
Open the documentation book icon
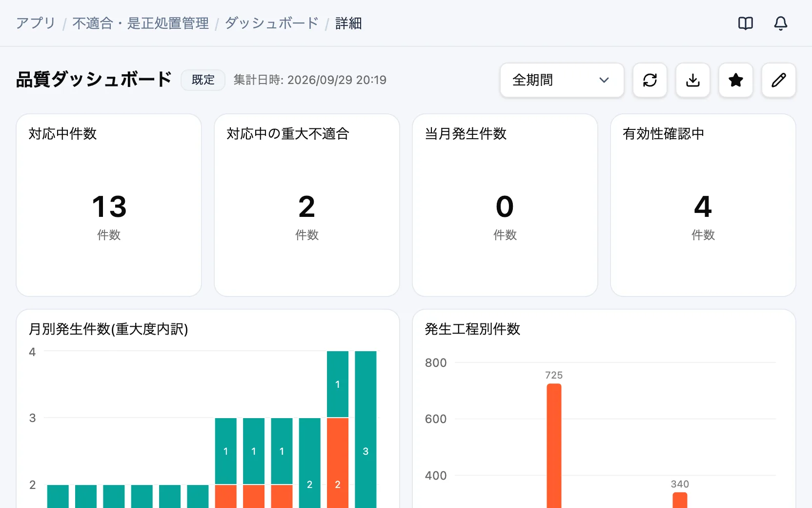(x=745, y=23)
